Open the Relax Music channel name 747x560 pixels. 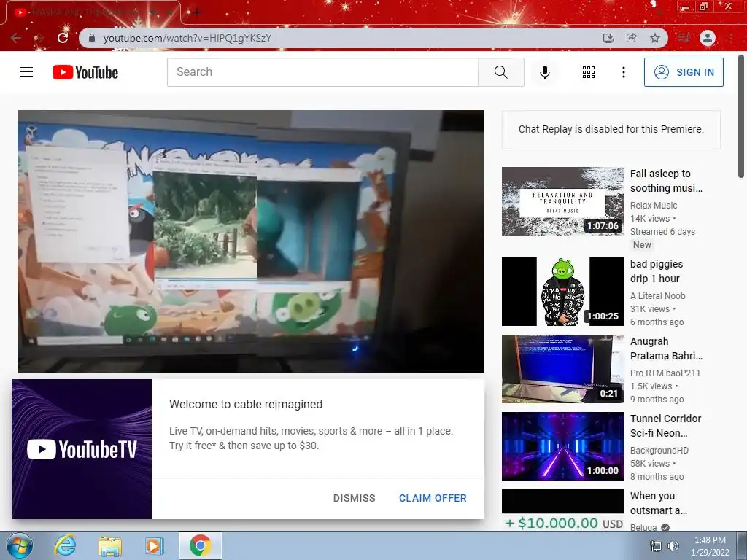click(653, 205)
